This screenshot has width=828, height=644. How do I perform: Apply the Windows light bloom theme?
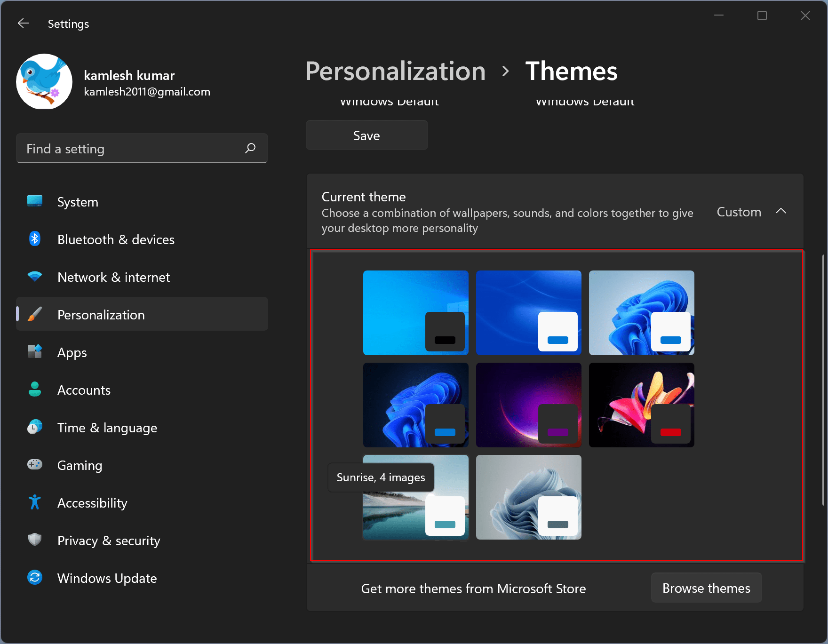click(x=642, y=313)
